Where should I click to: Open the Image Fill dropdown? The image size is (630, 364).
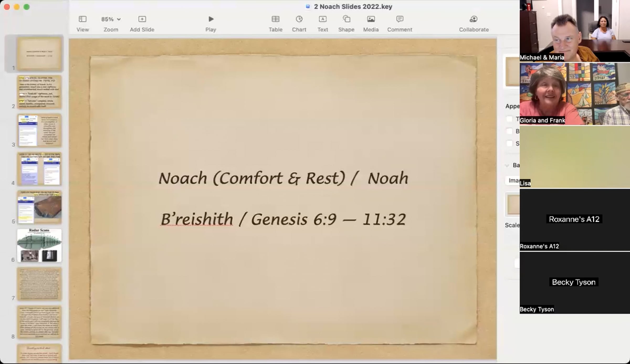coord(513,181)
